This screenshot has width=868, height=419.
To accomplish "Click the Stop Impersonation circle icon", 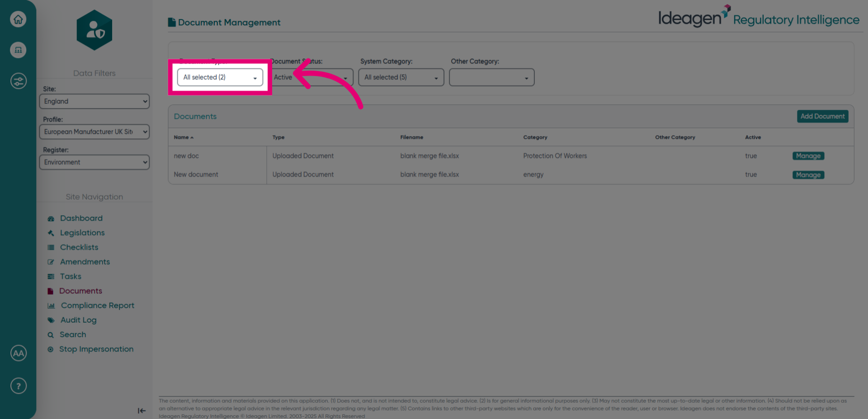I will point(51,349).
